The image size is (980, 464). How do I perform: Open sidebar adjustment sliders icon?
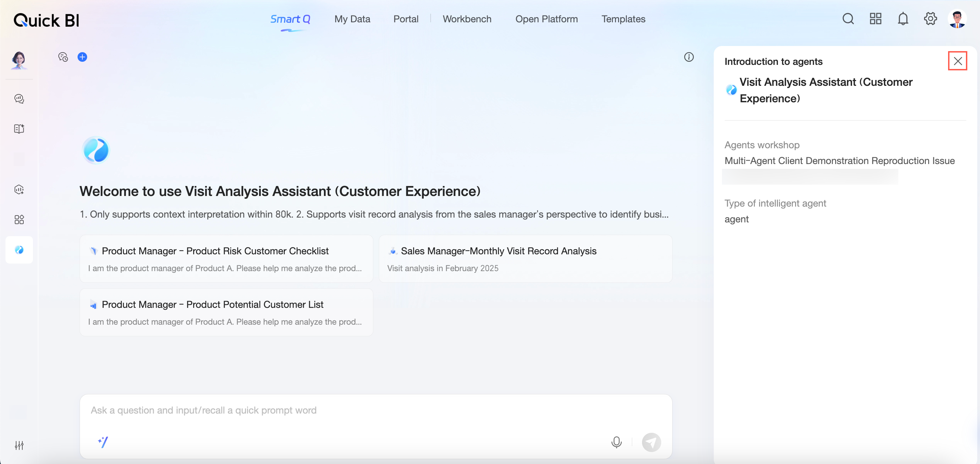pos(19,445)
